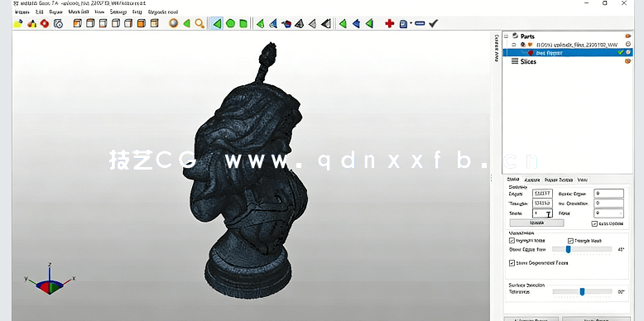Select the highlighted triangle selection tool
This screenshot has height=321, width=644.
tap(217, 23)
